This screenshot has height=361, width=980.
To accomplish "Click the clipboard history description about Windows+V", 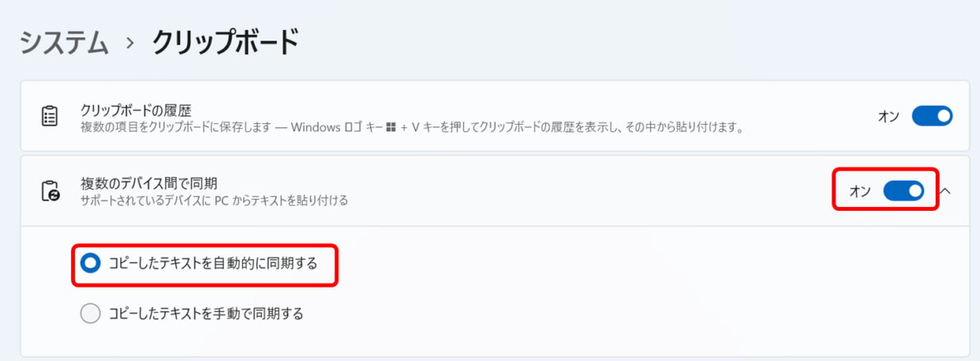I will pos(412,127).
